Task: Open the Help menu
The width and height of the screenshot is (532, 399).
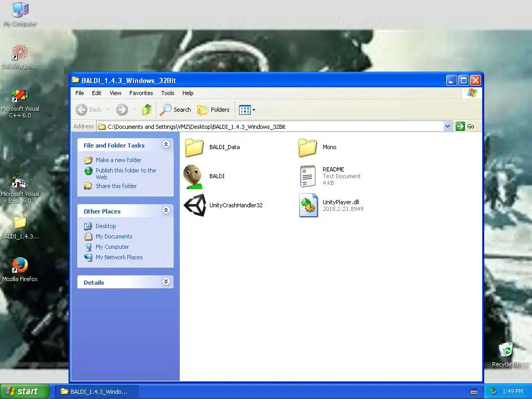Action: tap(188, 93)
